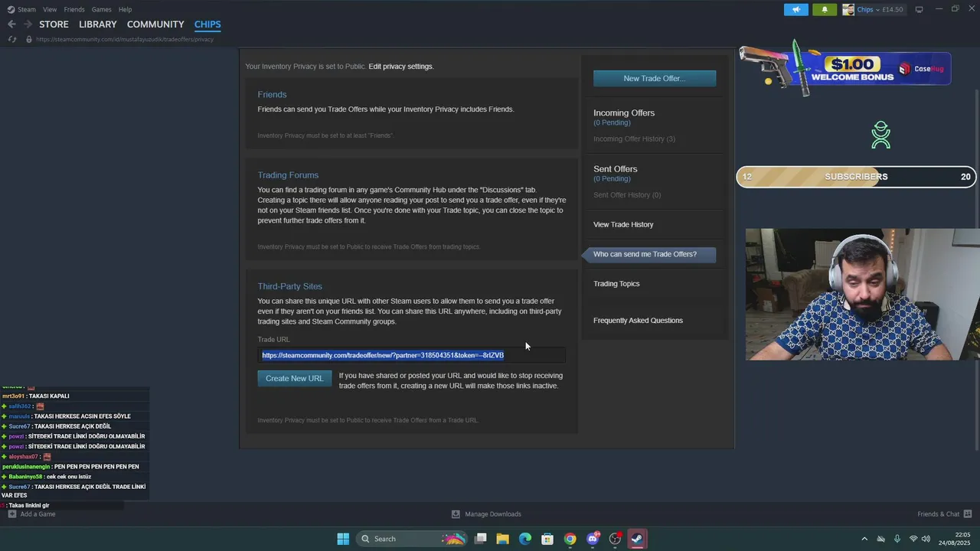Open the Help menu
The height and width of the screenshot is (551, 980).
[125, 9]
